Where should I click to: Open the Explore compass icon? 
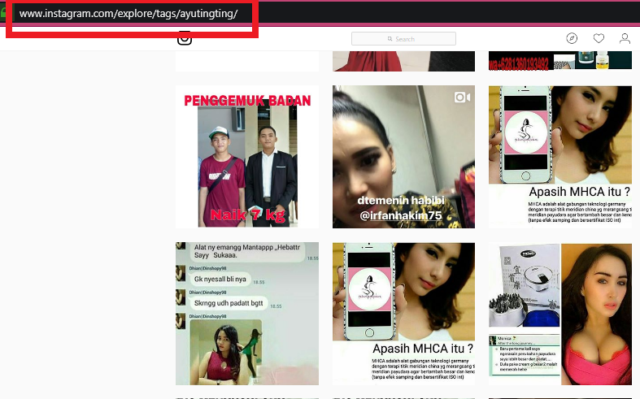point(572,38)
